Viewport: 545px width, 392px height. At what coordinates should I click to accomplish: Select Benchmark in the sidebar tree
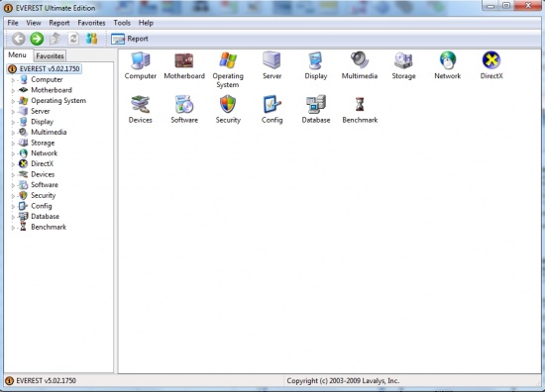coord(49,227)
